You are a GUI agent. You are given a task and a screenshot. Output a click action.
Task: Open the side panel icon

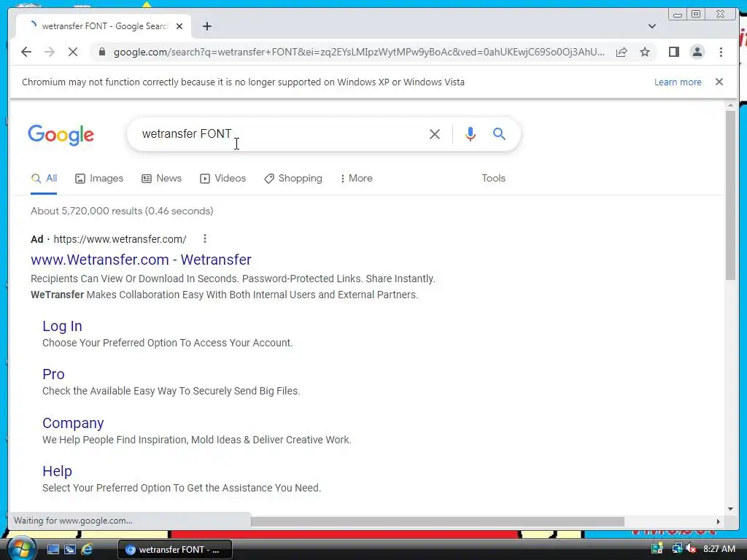click(673, 52)
